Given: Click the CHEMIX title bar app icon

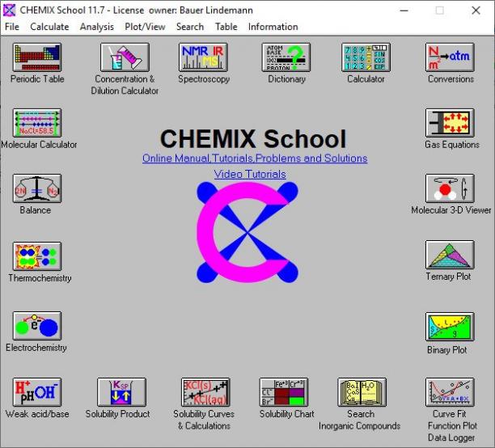Looking at the screenshot, I should coord(9,11).
